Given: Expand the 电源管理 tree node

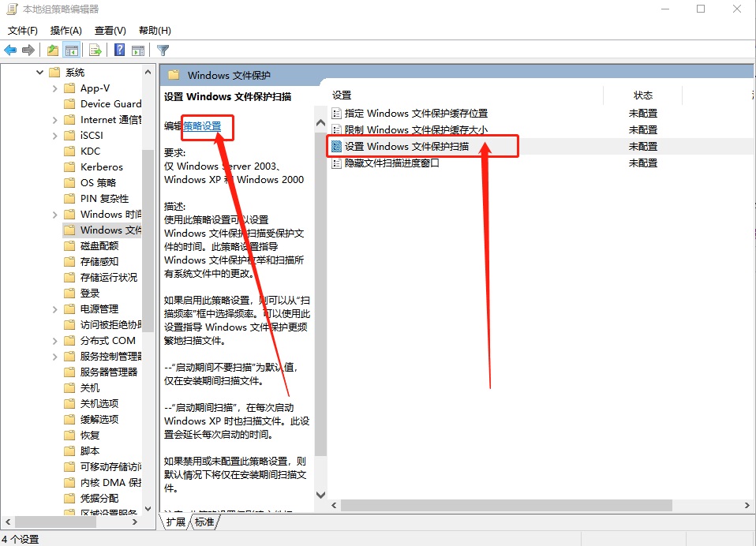Looking at the screenshot, I should [x=55, y=310].
